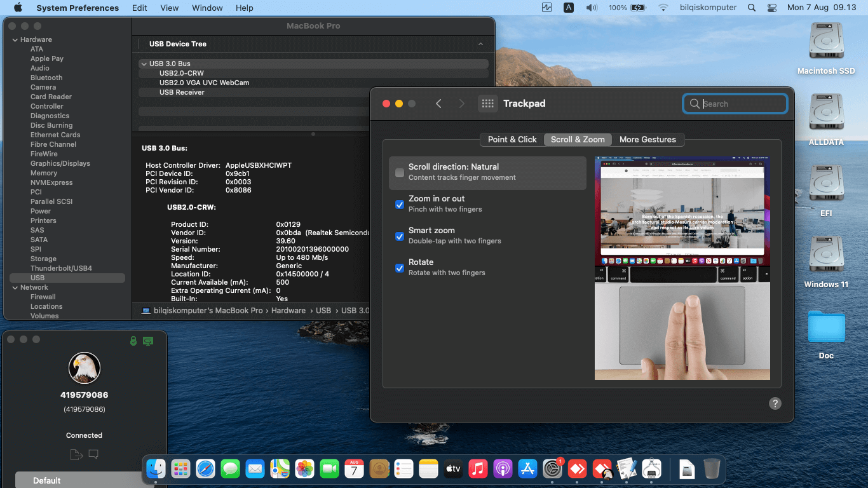Open the Music app in the Dock
This screenshot has height=488, width=868.
point(478,469)
